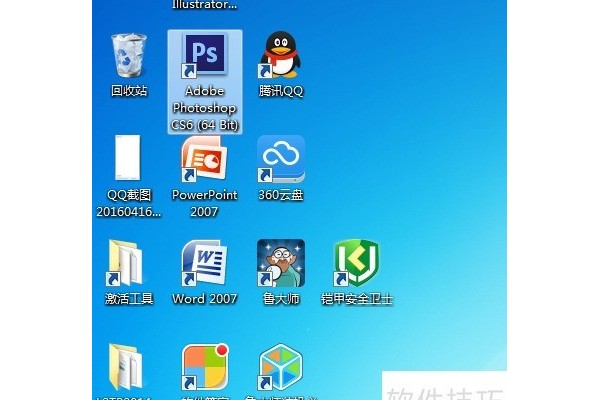Select the 回收站 recycle bin icon
This screenshot has width=600, height=400.
[x=129, y=55]
